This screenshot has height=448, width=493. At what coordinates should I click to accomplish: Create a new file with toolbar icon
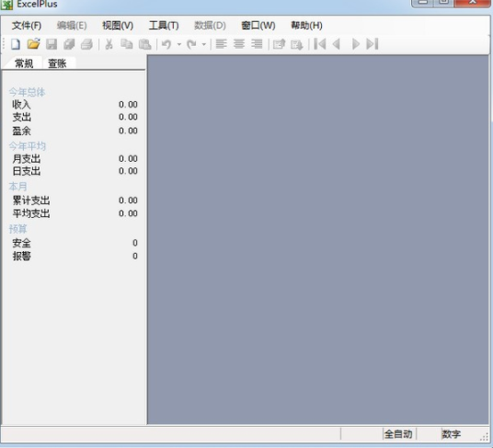16,44
